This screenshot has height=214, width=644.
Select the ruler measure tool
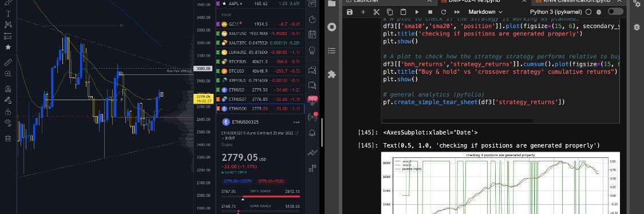(x=8, y=62)
